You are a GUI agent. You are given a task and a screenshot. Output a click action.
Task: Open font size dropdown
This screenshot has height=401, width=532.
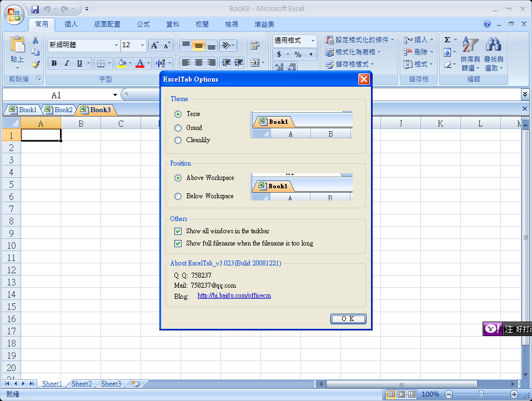(142, 45)
